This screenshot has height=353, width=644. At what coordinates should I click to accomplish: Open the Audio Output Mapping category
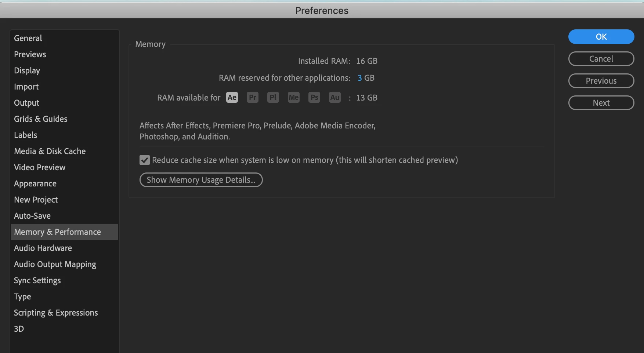point(65,264)
